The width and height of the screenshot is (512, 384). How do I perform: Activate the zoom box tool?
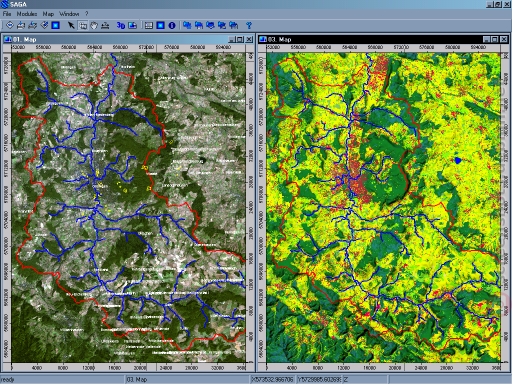(83, 25)
